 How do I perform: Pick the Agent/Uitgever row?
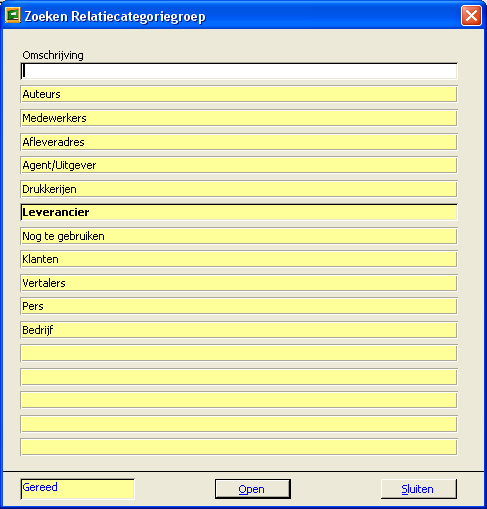point(239,165)
